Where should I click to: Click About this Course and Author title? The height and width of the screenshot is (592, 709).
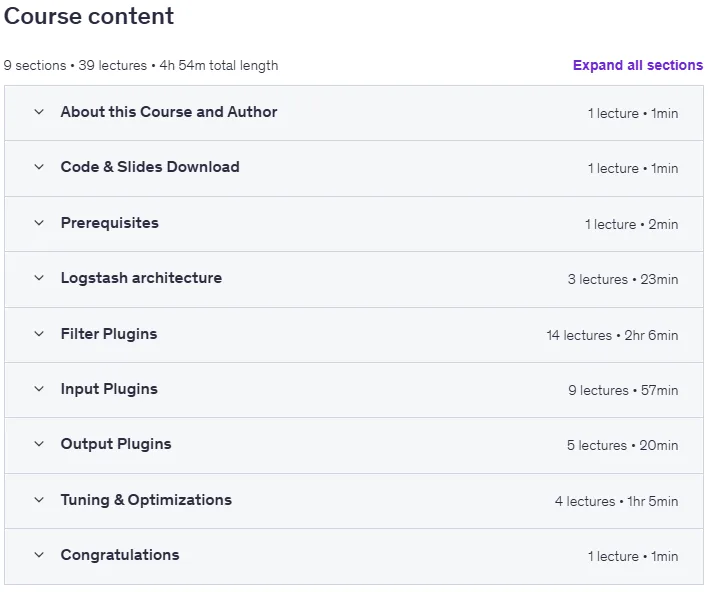pyautogui.click(x=169, y=112)
